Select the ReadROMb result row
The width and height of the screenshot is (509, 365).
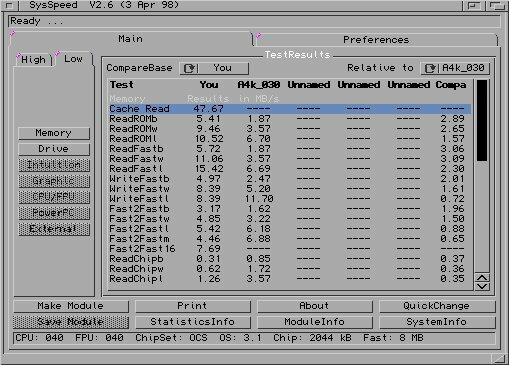pyautogui.click(x=290, y=119)
